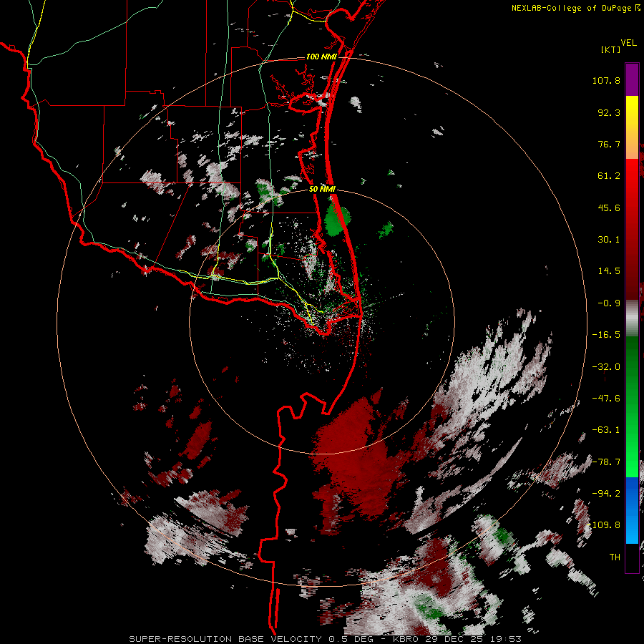The image size is (644, 644).
Task: Click the [KT] units label
Action: point(611,49)
